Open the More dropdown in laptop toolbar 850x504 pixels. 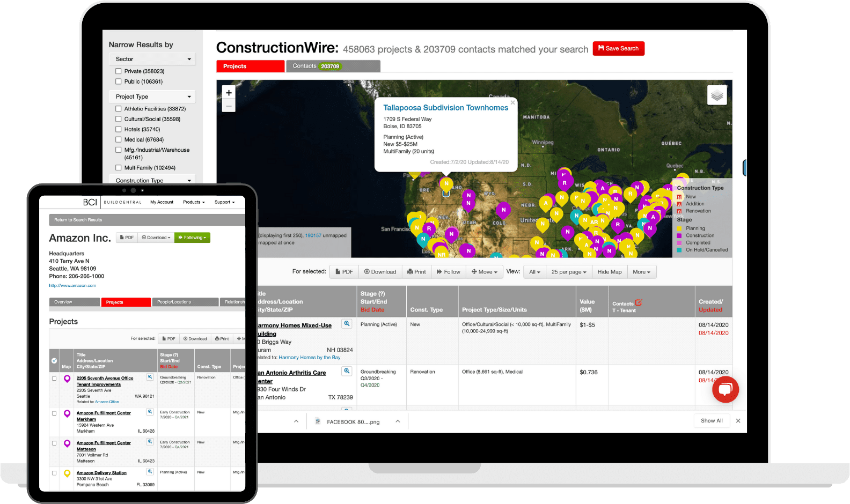(641, 272)
